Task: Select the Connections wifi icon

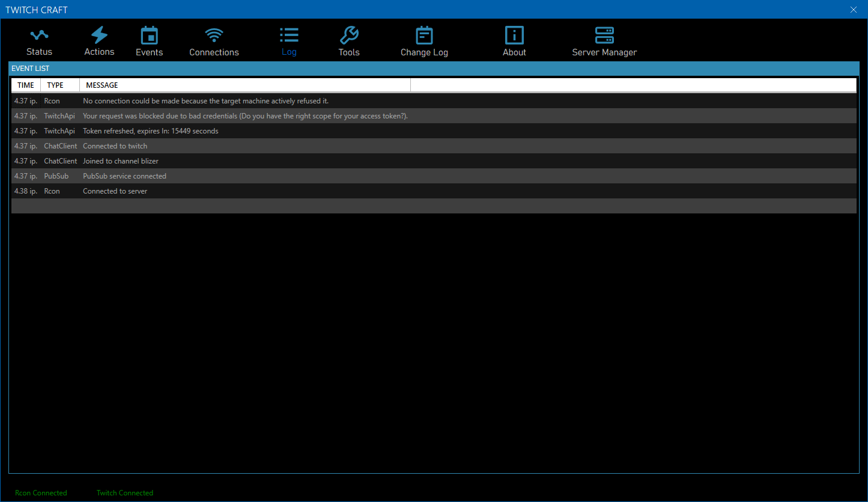Action: [214, 35]
